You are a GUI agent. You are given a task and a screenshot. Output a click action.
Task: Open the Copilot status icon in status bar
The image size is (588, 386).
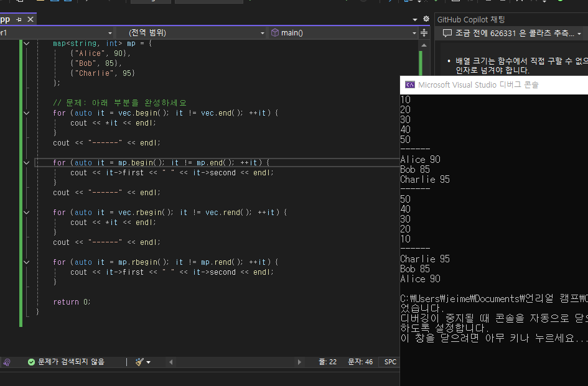tap(6, 362)
